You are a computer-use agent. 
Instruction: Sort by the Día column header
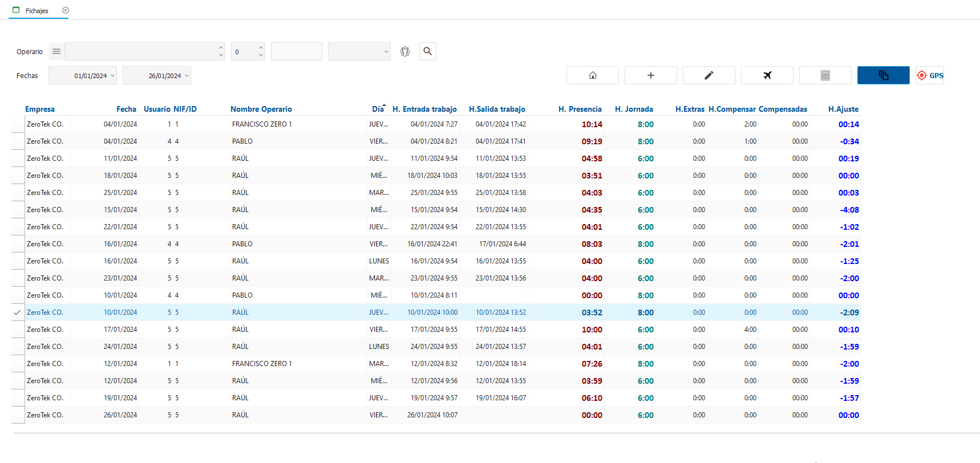(x=378, y=109)
